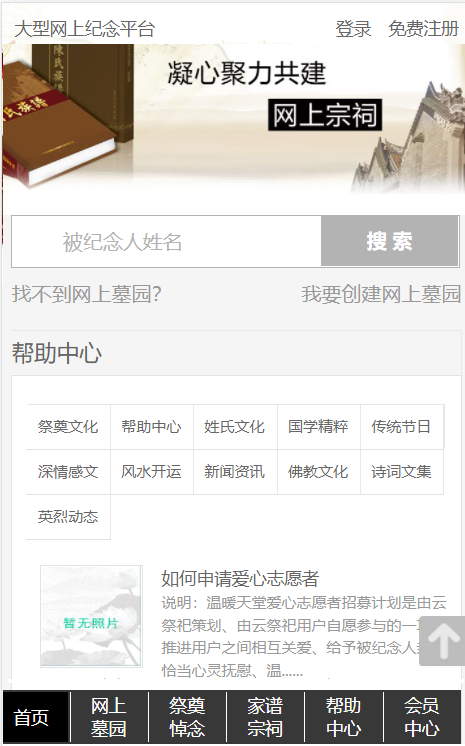Select the 祭奠文化 category tab
Viewport: 465px width, 746px height.
68,427
